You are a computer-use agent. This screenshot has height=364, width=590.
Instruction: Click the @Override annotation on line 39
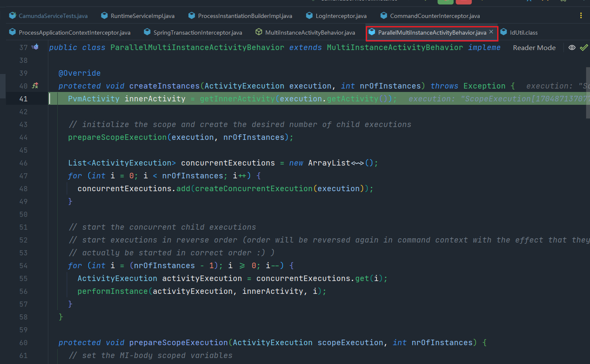coord(80,73)
